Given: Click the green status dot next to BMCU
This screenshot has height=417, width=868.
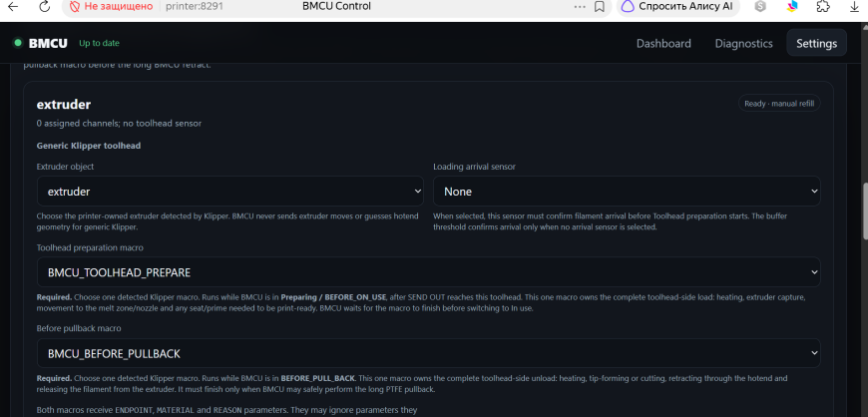Looking at the screenshot, I should pos(18,43).
